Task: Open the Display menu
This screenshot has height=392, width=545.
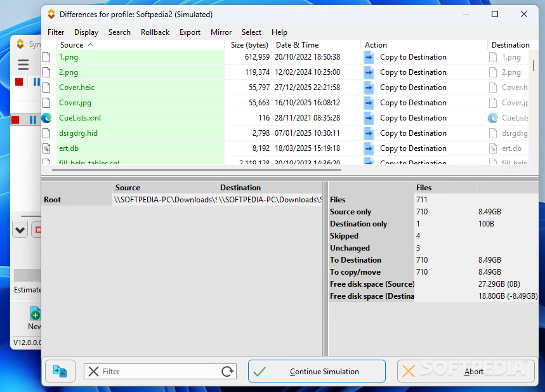Action: click(x=86, y=32)
